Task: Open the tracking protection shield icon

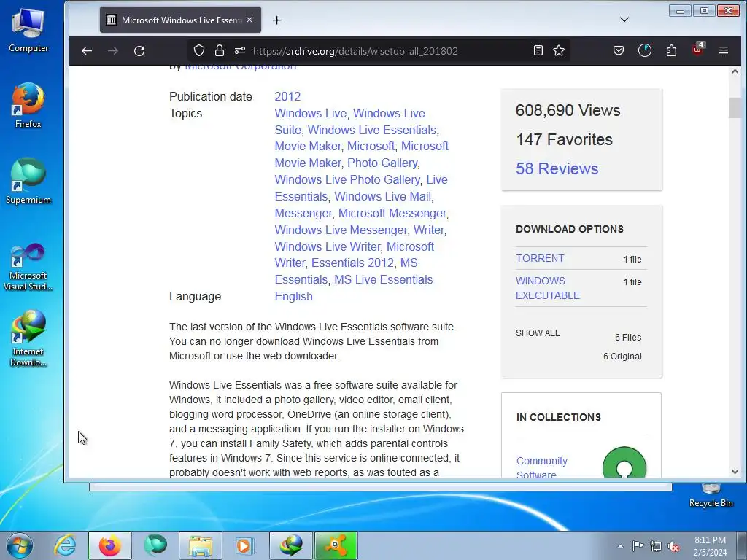Action: tap(199, 50)
